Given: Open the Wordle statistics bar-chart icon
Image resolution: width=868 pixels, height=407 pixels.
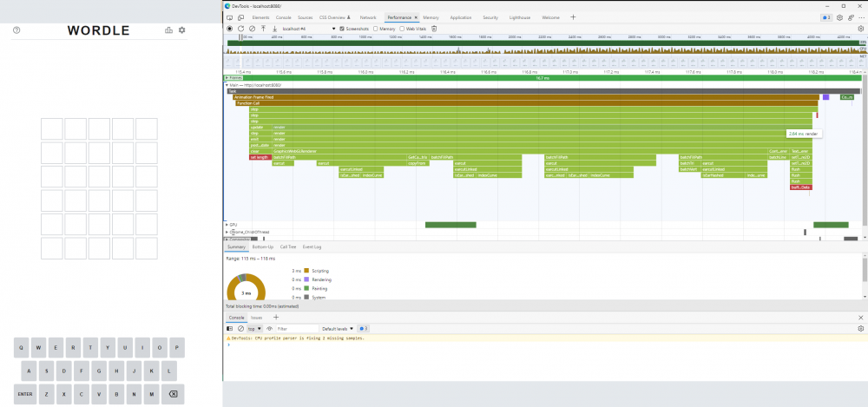Looking at the screenshot, I should [x=169, y=30].
